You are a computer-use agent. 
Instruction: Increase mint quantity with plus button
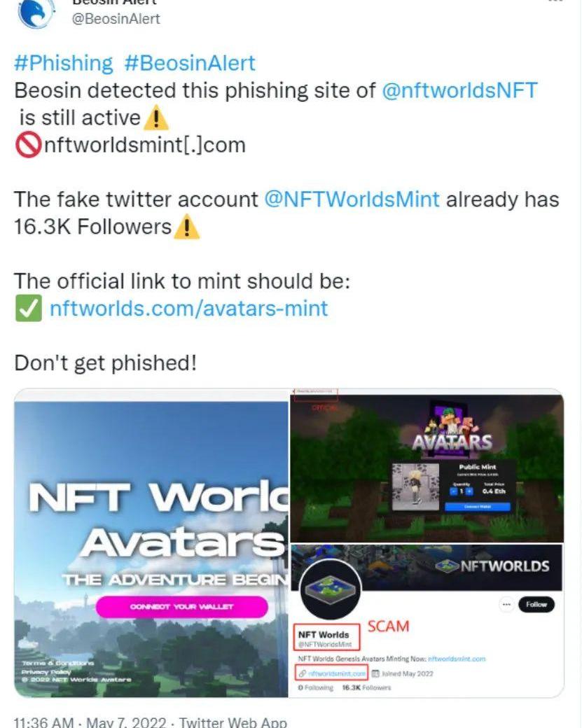(x=469, y=491)
